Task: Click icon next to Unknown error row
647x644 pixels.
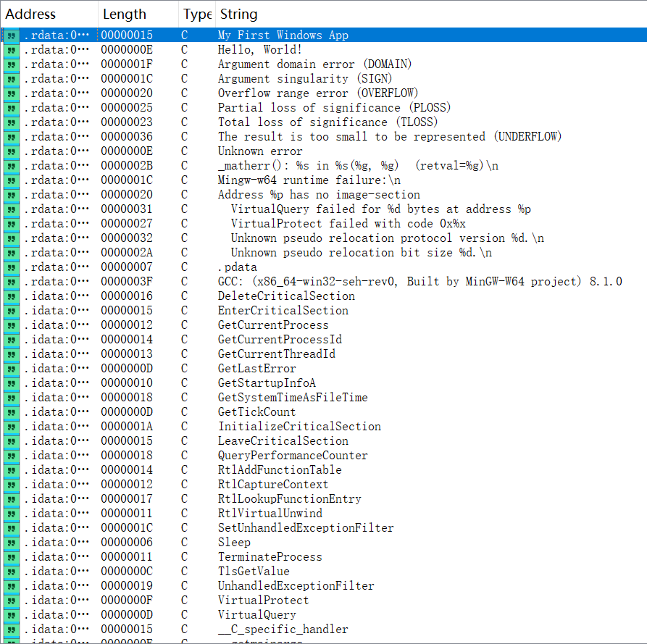Action: pyautogui.click(x=12, y=151)
